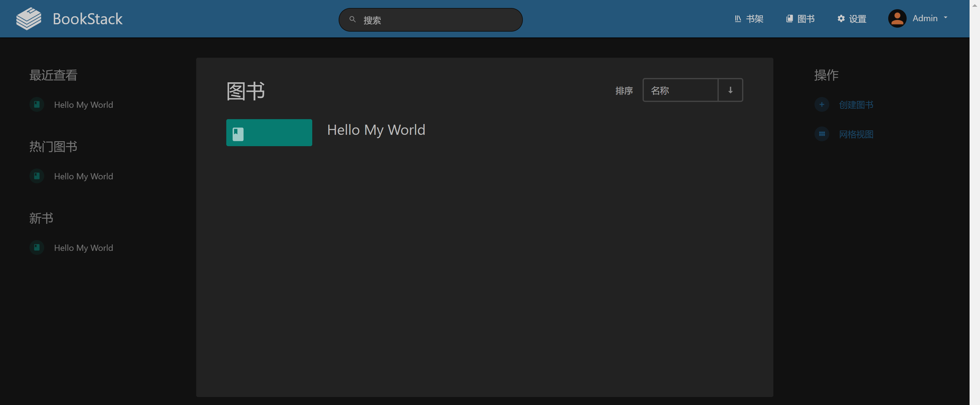Click book icon under 新书
Screen dimensions: 980x405
pos(37,248)
